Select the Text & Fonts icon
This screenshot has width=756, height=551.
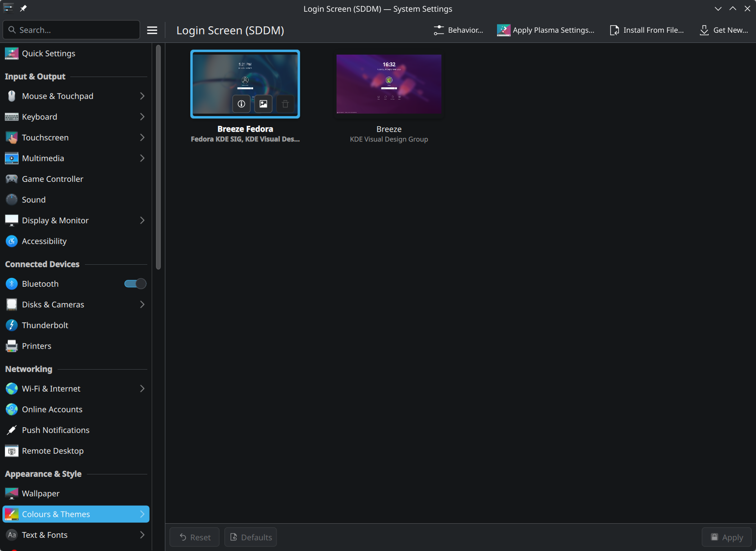(12, 535)
